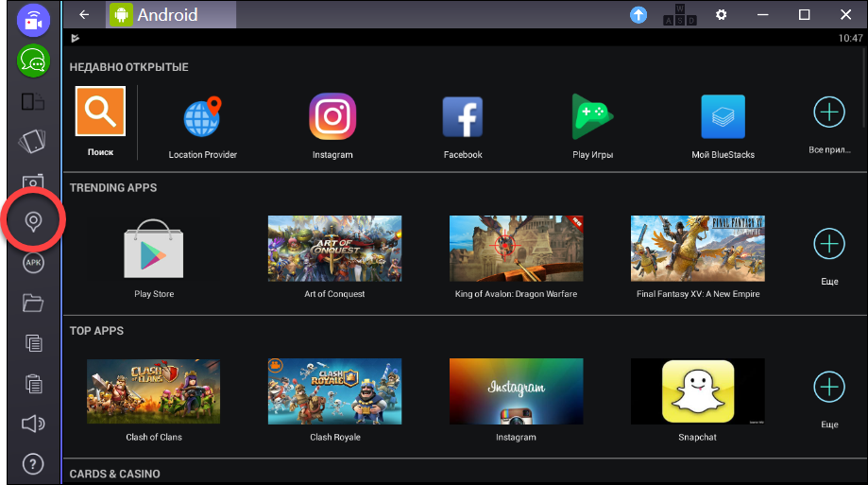Screen dimensions: 868x485
Task: Open WASD keyboard mapping icon
Action: (680, 15)
